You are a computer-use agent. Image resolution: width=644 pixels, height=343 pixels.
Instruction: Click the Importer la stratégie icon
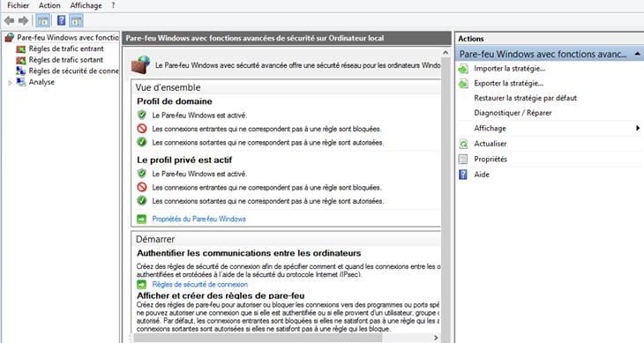coord(463,69)
